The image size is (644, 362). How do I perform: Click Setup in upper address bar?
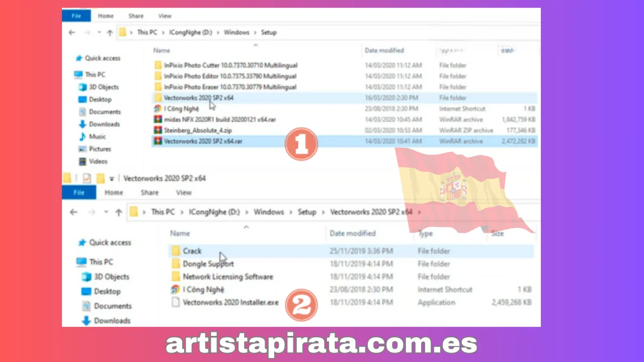point(269,32)
